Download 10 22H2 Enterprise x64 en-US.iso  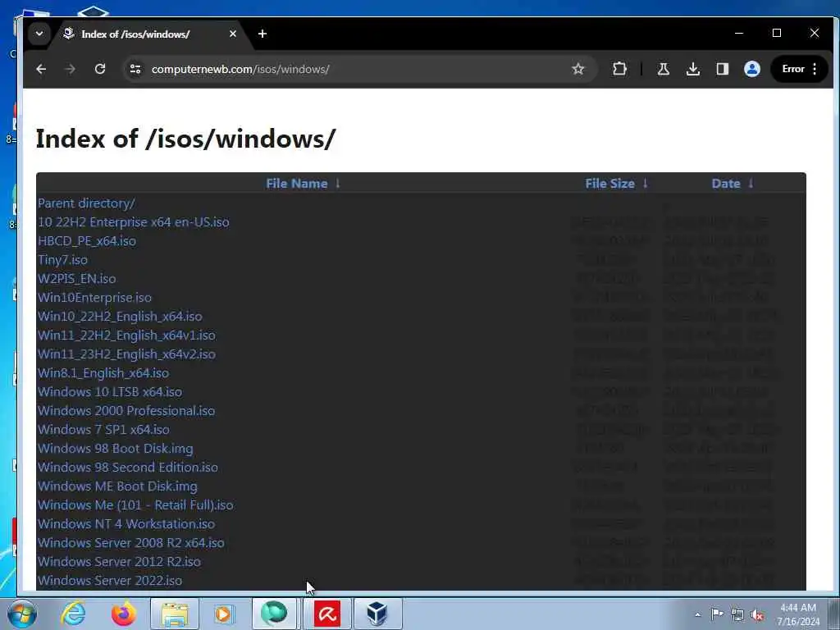[x=134, y=222]
